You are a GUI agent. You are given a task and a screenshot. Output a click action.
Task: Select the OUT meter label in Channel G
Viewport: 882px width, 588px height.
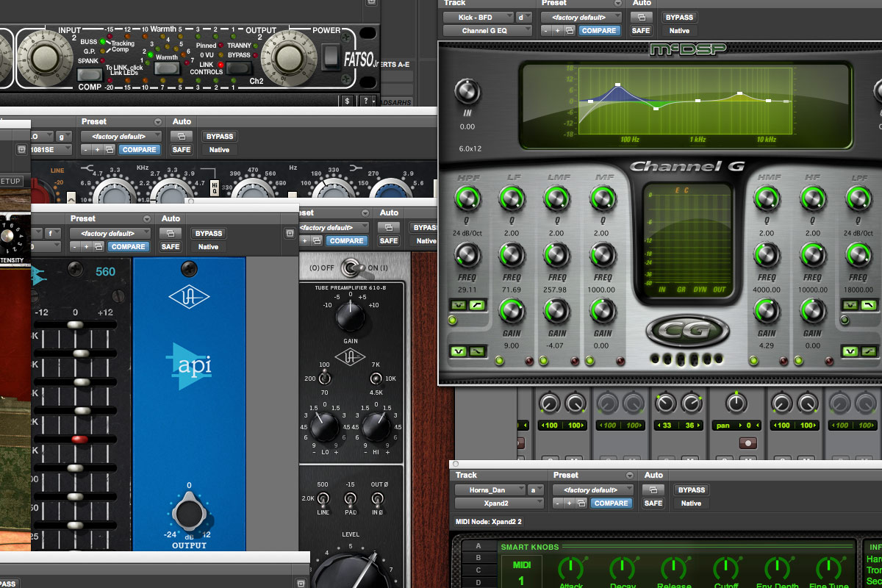coord(720,290)
